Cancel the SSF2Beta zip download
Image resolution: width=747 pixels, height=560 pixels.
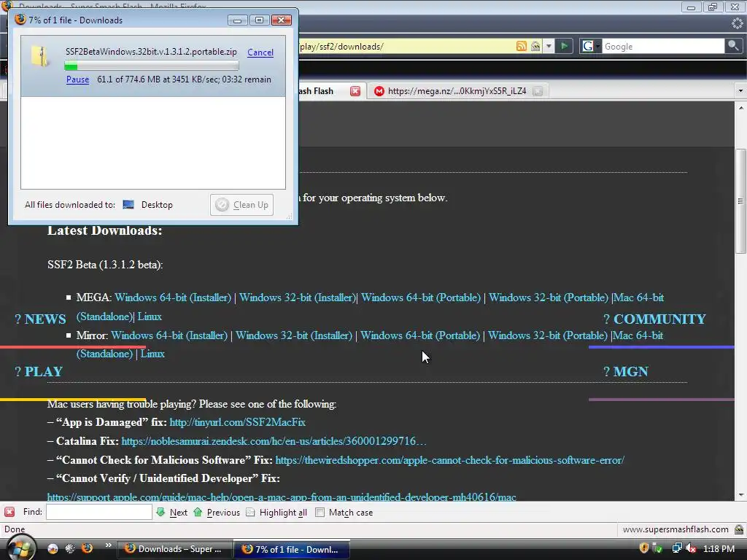pyautogui.click(x=260, y=52)
